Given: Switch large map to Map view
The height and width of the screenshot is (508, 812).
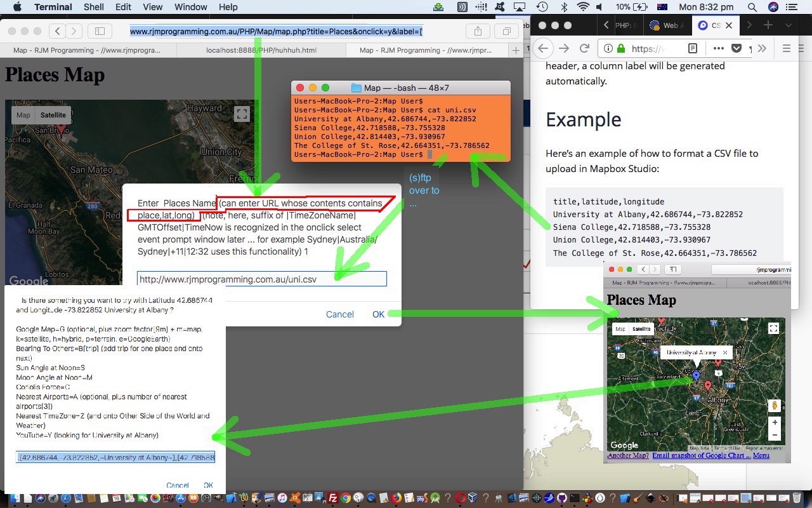Looking at the screenshot, I should point(23,115).
